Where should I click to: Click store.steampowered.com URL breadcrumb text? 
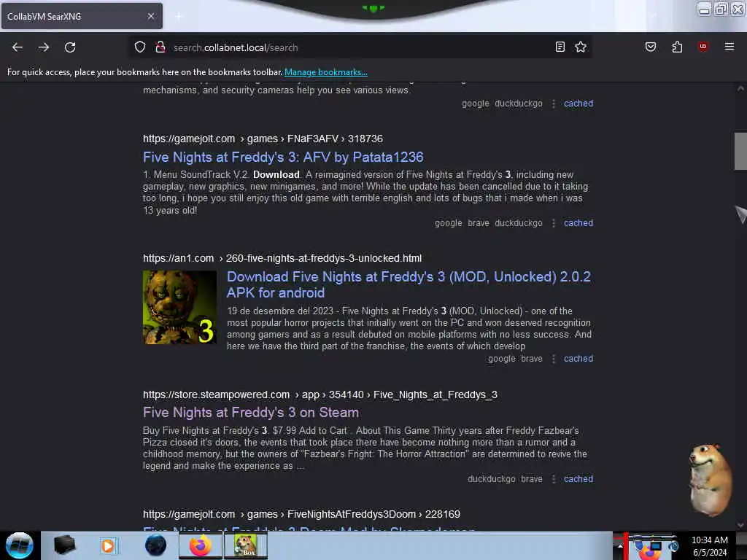click(x=320, y=394)
